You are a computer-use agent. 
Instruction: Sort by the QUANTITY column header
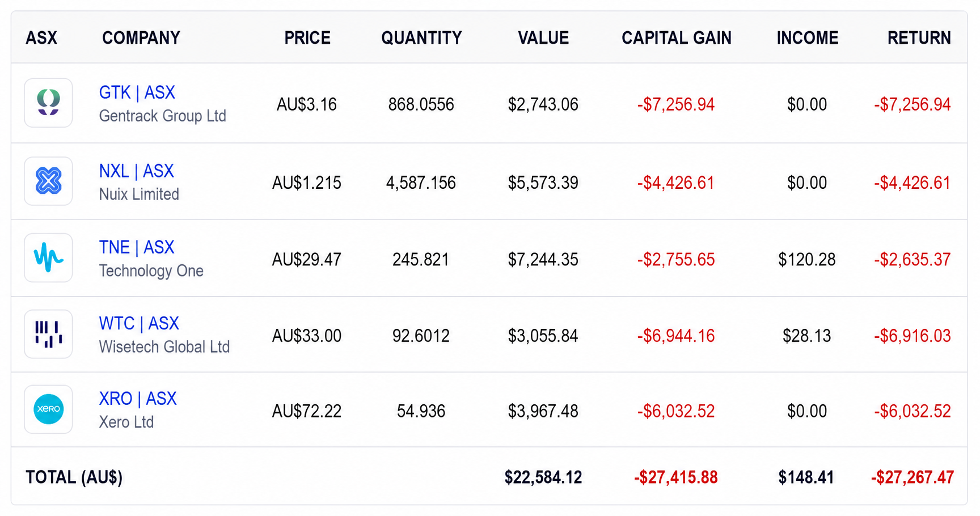(421, 38)
